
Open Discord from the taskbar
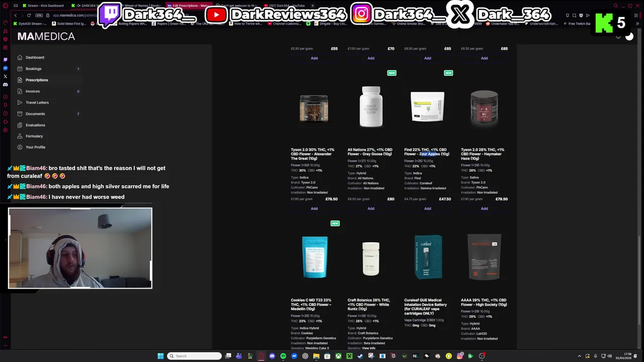click(x=272, y=356)
